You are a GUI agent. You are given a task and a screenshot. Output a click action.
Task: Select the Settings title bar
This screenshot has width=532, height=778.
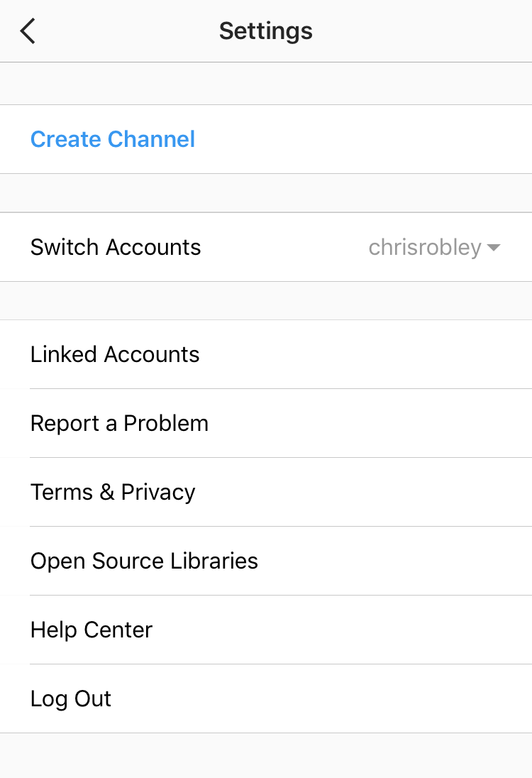[x=265, y=31]
